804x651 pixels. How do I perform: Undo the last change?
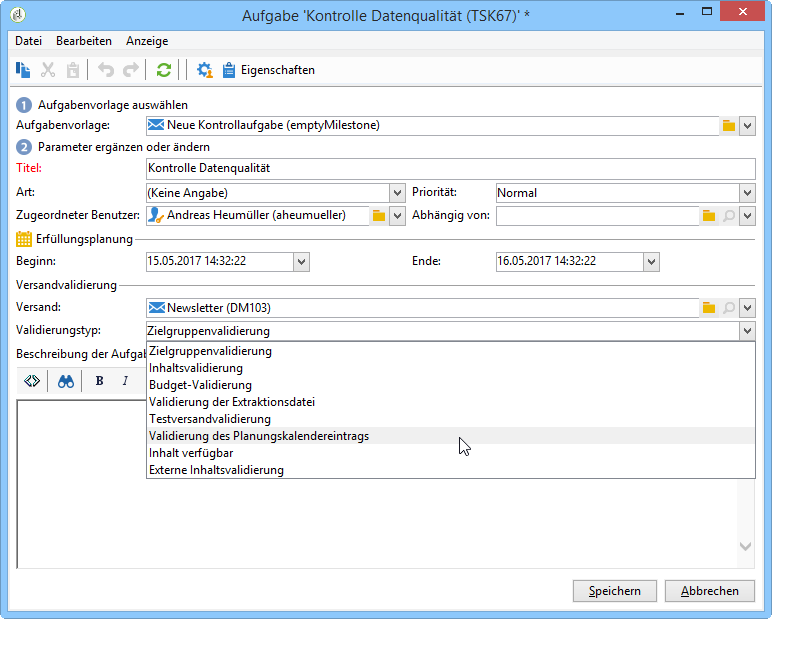pyautogui.click(x=106, y=70)
